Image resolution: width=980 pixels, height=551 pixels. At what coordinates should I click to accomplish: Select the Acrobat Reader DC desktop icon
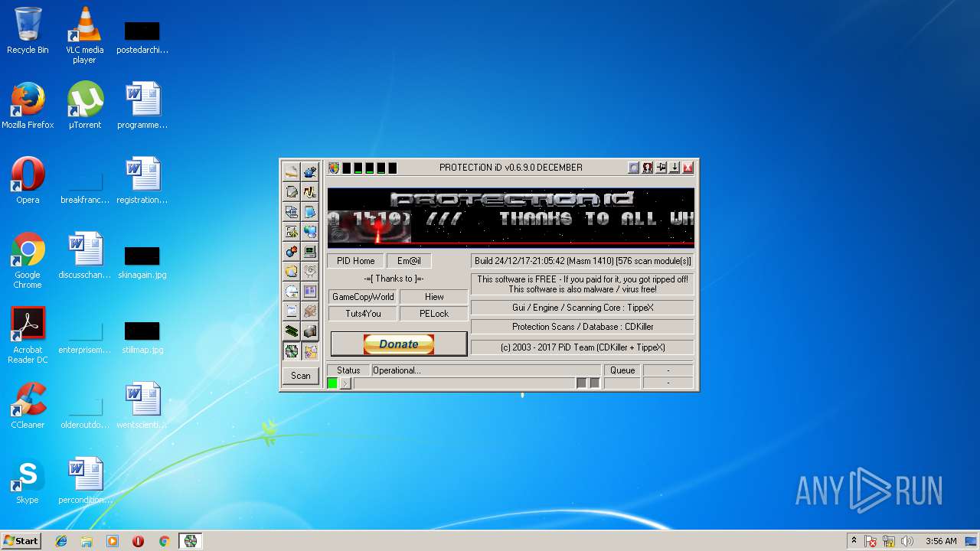coord(28,335)
